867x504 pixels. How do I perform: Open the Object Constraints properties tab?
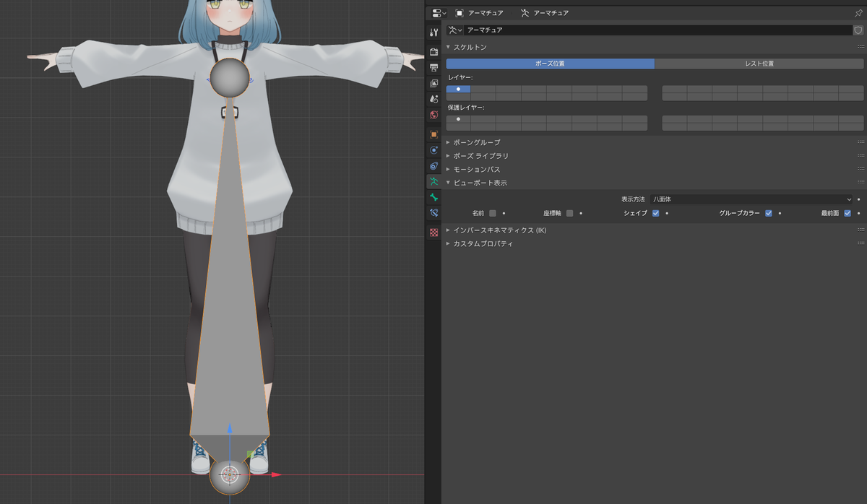[x=433, y=166]
